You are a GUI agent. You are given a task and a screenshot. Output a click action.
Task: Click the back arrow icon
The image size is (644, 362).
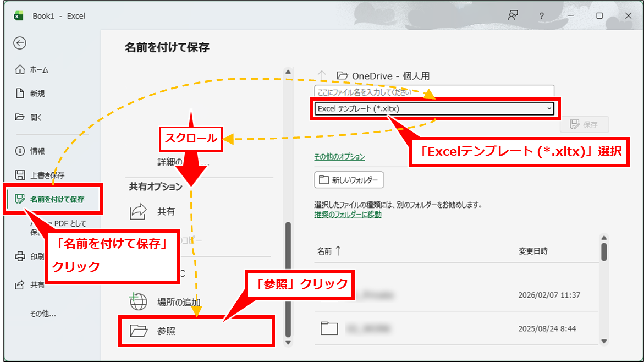pos(20,43)
